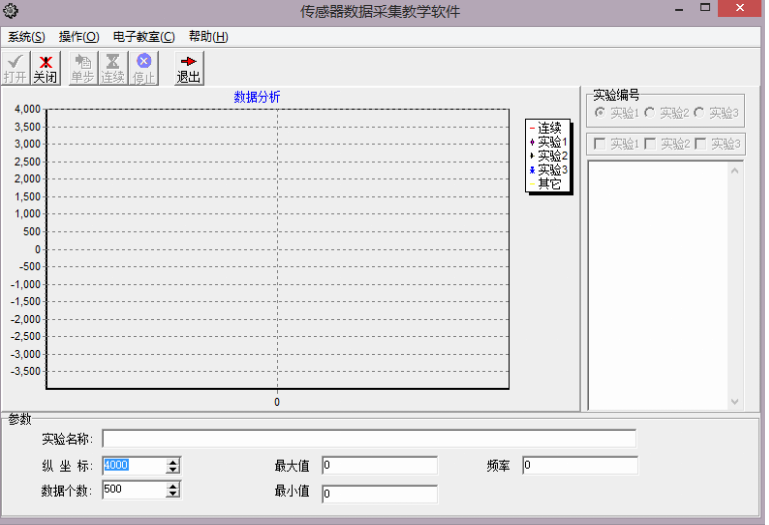Click the gear application icon in title bar
This screenshot has width=769, height=525.
[x=12, y=11]
